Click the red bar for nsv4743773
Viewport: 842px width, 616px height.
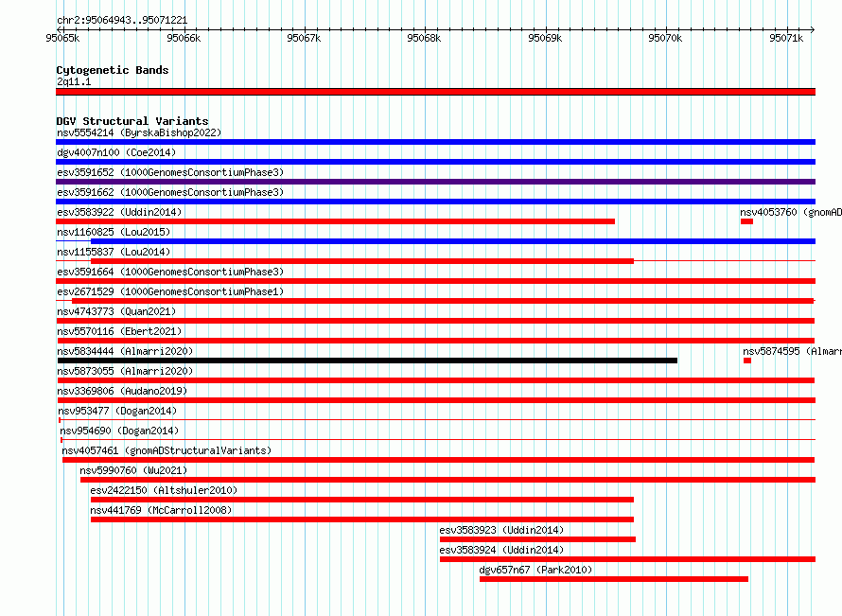pyautogui.click(x=435, y=321)
